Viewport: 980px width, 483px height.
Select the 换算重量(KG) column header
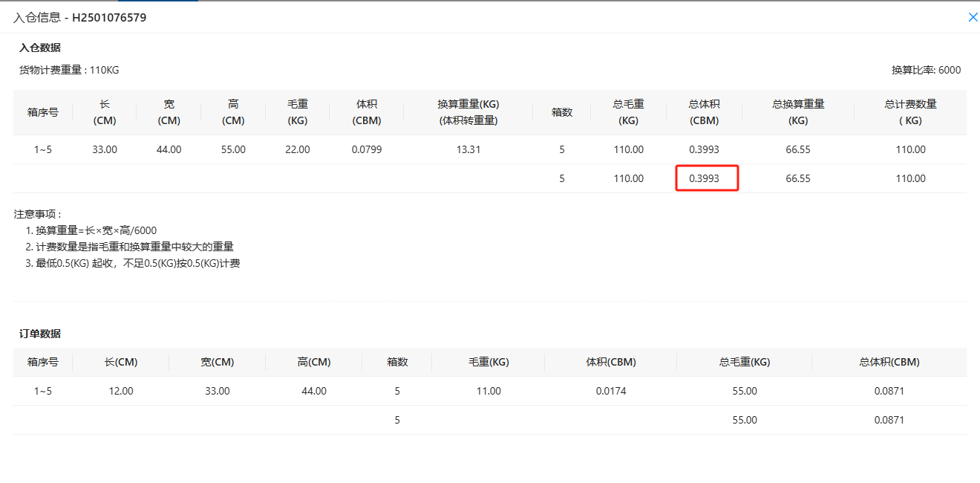(x=468, y=112)
